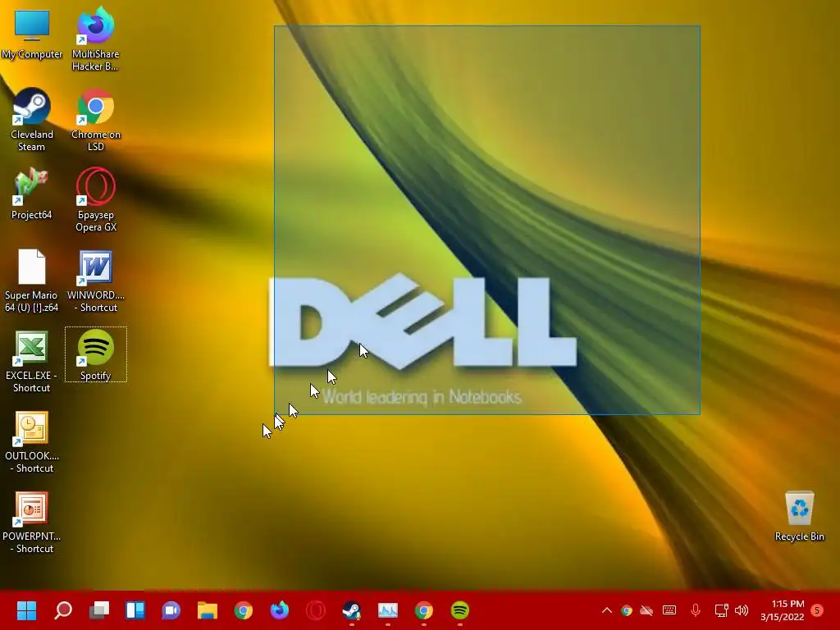The width and height of the screenshot is (840, 630).
Task: Select the Recycle Bin icon
Action: (x=799, y=516)
